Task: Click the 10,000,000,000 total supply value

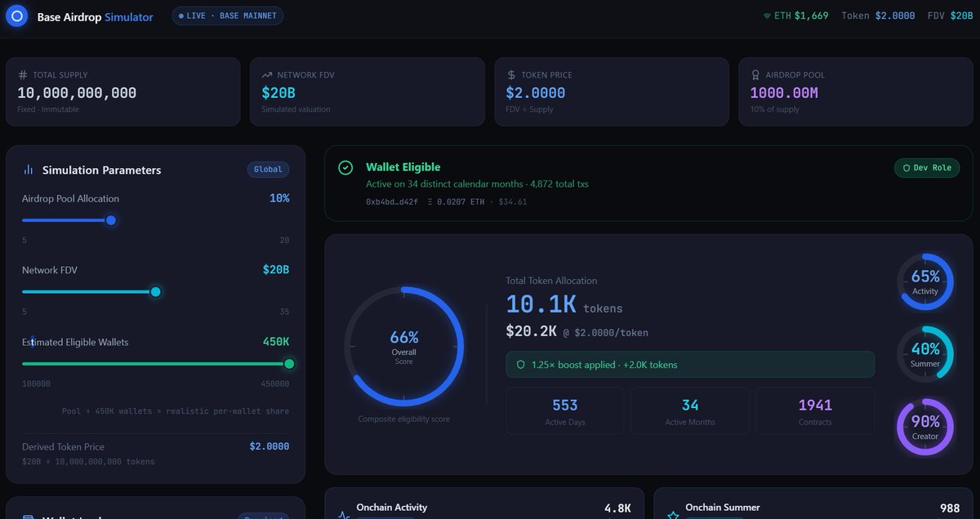Action: click(x=77, y=93)
